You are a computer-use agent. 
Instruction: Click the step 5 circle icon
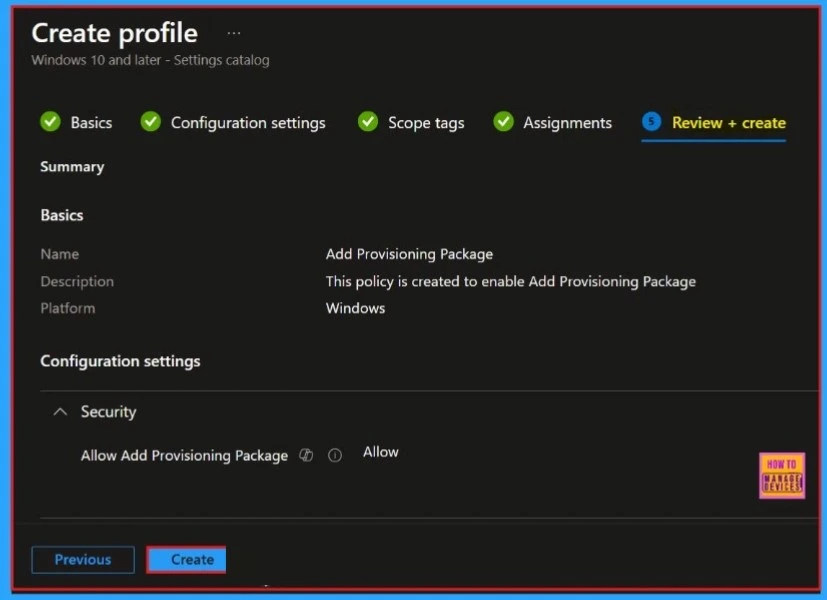pos(651,122)
